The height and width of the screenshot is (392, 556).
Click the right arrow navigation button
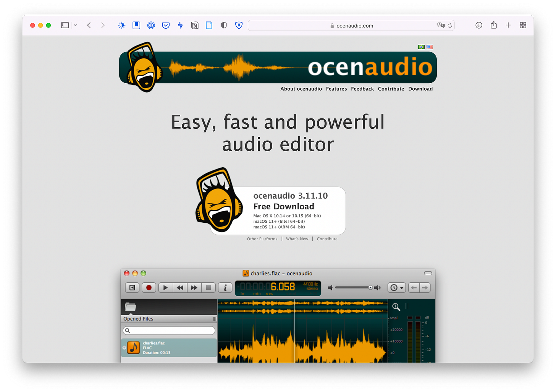click(425, 288)
